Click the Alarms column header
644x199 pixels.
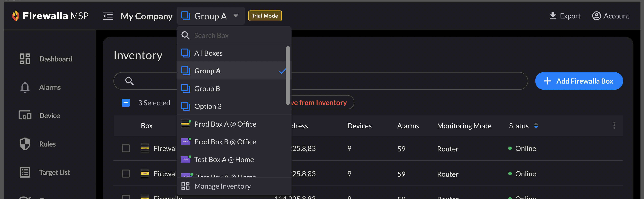click(x=408, y=126)
